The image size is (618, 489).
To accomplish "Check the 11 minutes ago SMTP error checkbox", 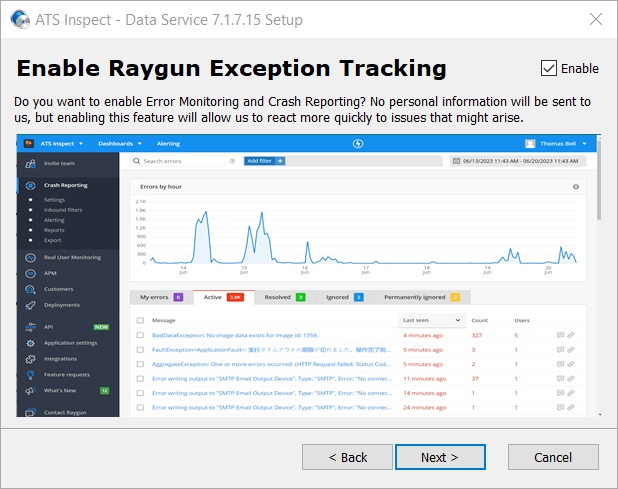I will [140, 379].
